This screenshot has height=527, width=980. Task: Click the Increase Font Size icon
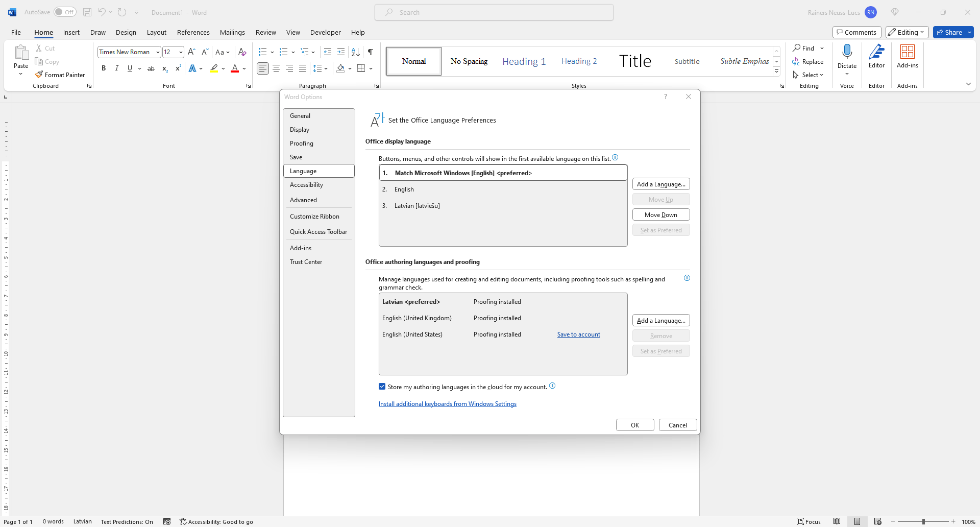pyautogui.click(x=191, y=52)
